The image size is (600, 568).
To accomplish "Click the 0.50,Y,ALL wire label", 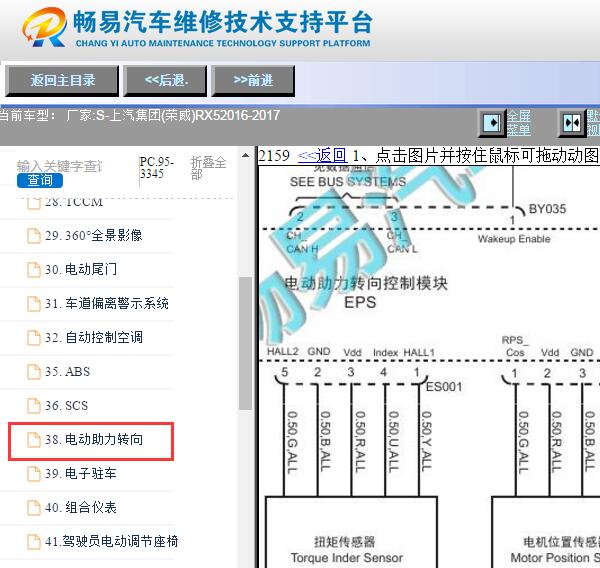I will tap(426, 441).
